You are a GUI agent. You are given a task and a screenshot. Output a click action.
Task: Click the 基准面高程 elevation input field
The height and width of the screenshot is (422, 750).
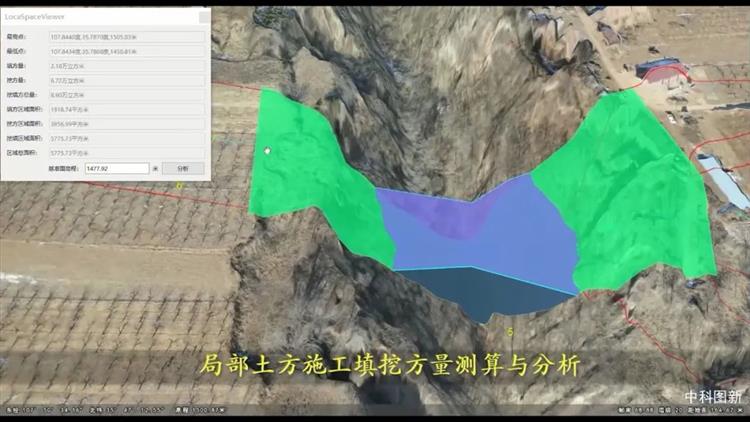(x=116, y=169)
